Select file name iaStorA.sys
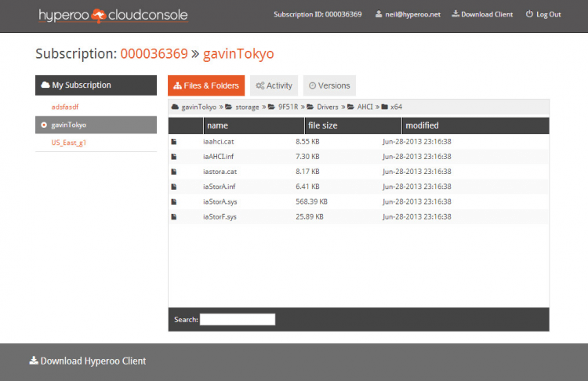Image resolution: width=588 pixels, height=381 pixels. point(220,201)
